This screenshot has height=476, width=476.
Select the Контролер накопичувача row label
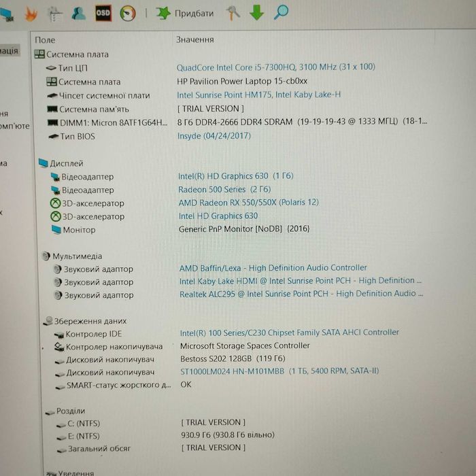(x=114, y=347)
